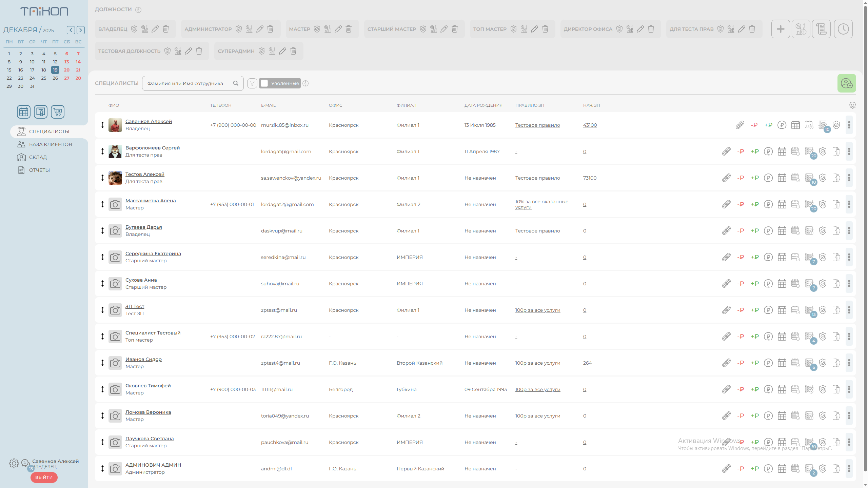This screenshot has width=868, height=488.
Task: Open shopping cart icon in left sidebar
Action: click(58, 112)
